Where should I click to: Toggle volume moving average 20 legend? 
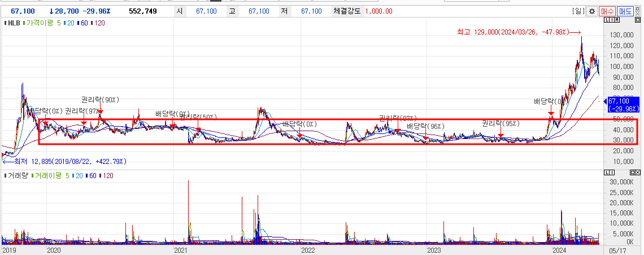point(77,176)
